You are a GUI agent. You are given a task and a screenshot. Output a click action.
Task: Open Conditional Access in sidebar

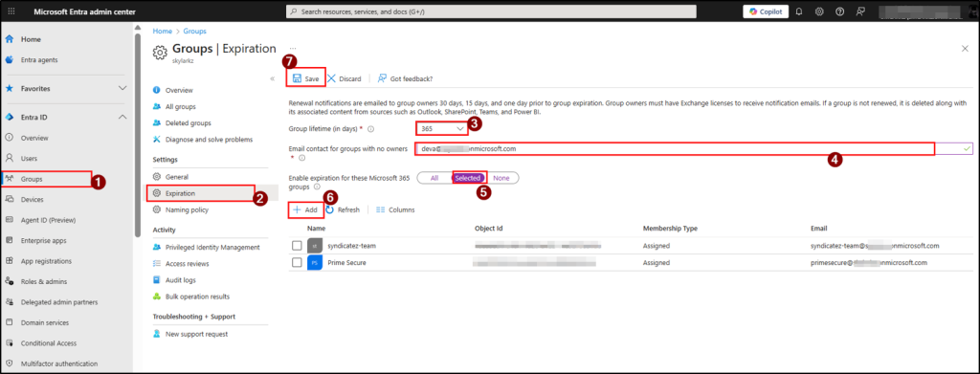[x=48, y=343]
